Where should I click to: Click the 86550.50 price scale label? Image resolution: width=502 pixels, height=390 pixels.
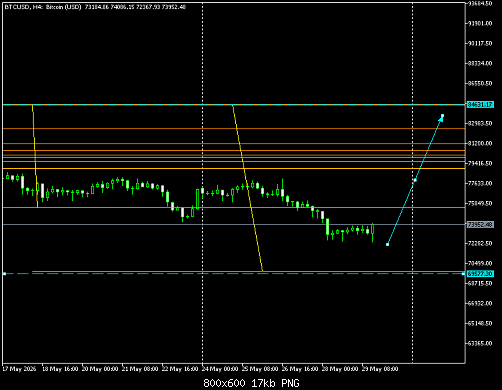point(480,83)
